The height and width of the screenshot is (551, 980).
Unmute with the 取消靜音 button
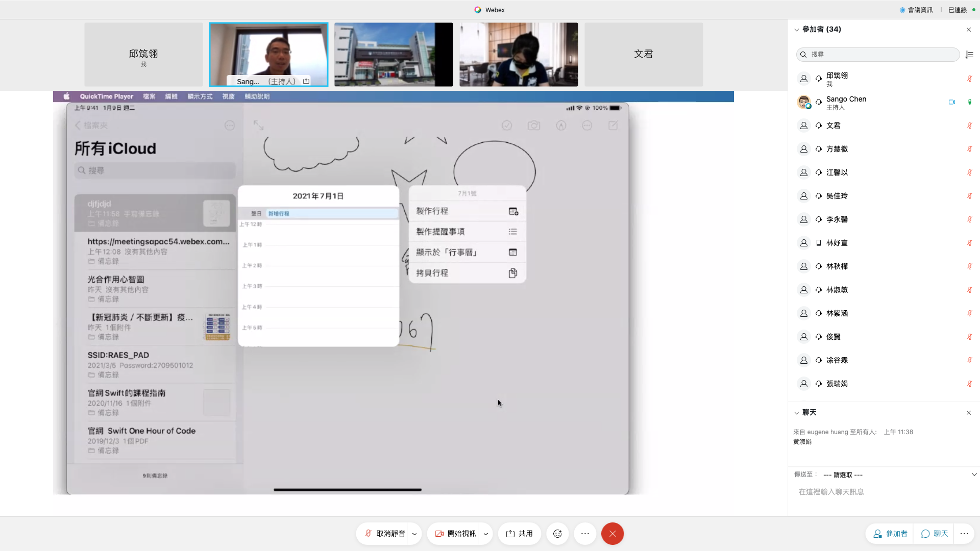(385, 534)
